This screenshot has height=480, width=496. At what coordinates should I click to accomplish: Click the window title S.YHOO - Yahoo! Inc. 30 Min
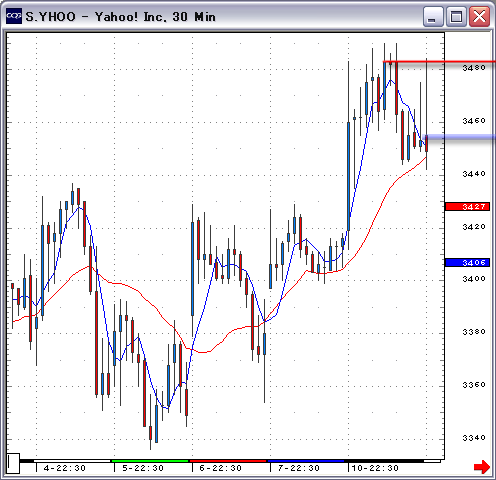(120, 17)
